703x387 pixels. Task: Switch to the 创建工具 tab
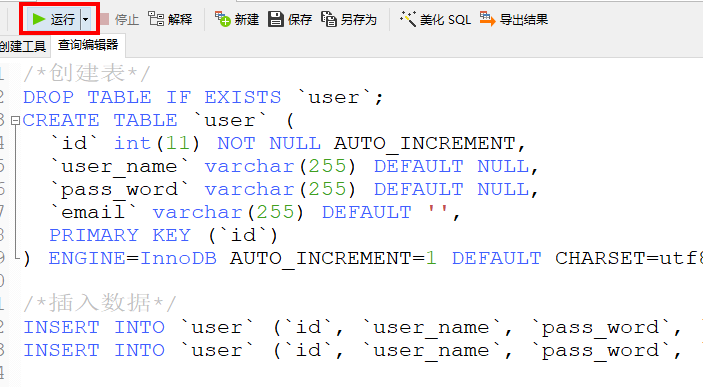(23, 46)
